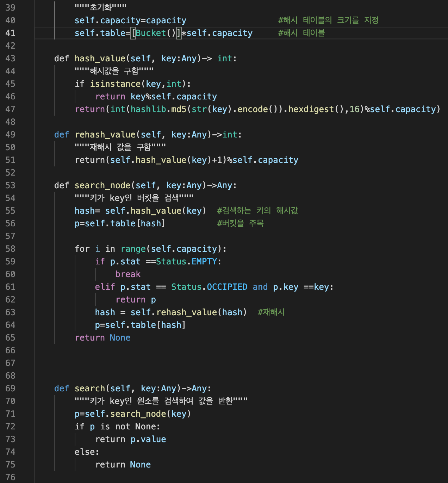Click line number 66 in the gutter

[x=10, y=350]
